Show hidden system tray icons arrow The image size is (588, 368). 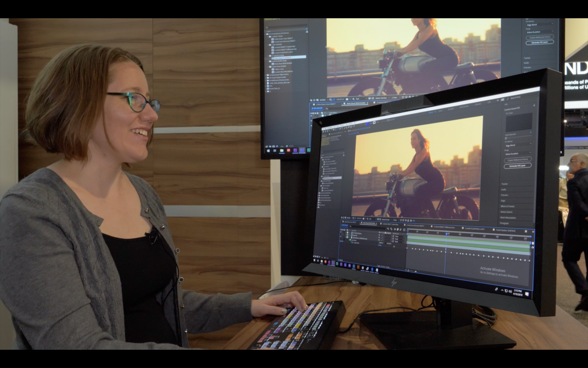pos(502,290)
